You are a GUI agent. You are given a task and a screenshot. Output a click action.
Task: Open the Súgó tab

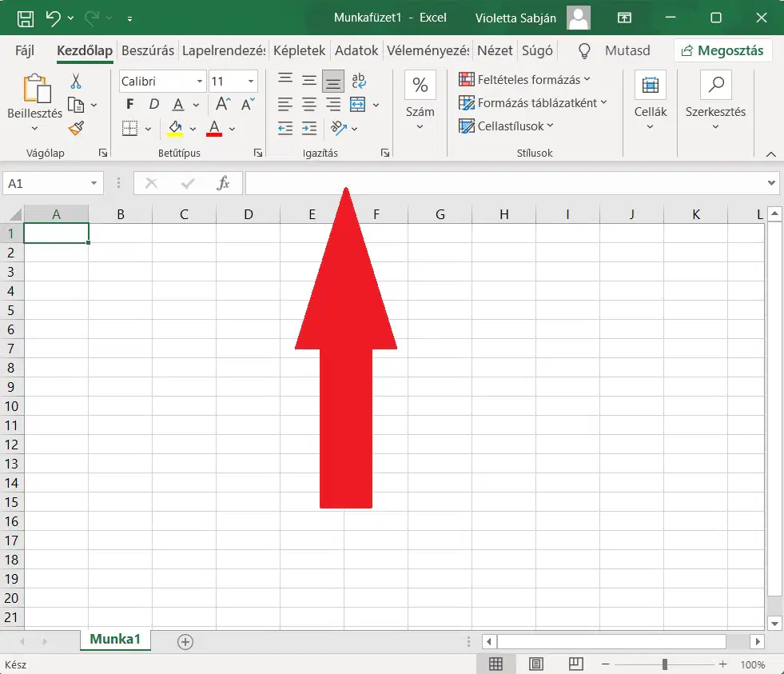pos(537,50)
